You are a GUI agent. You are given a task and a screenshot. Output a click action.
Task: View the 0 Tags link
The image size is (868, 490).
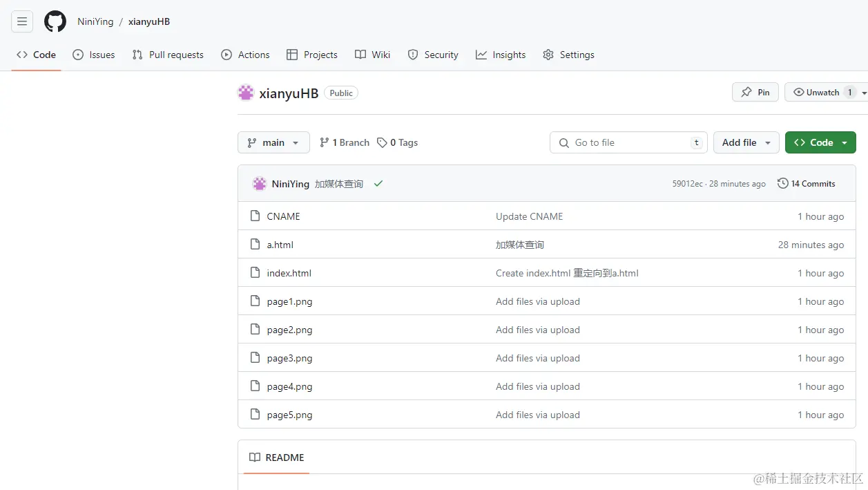click(398, 142)
